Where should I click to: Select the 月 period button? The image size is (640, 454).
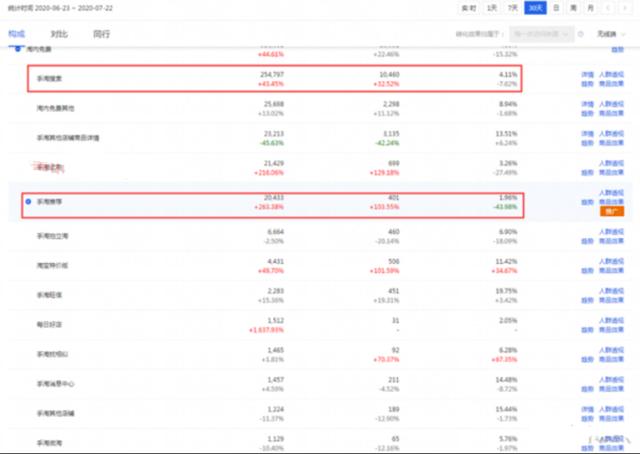[590, 8]
